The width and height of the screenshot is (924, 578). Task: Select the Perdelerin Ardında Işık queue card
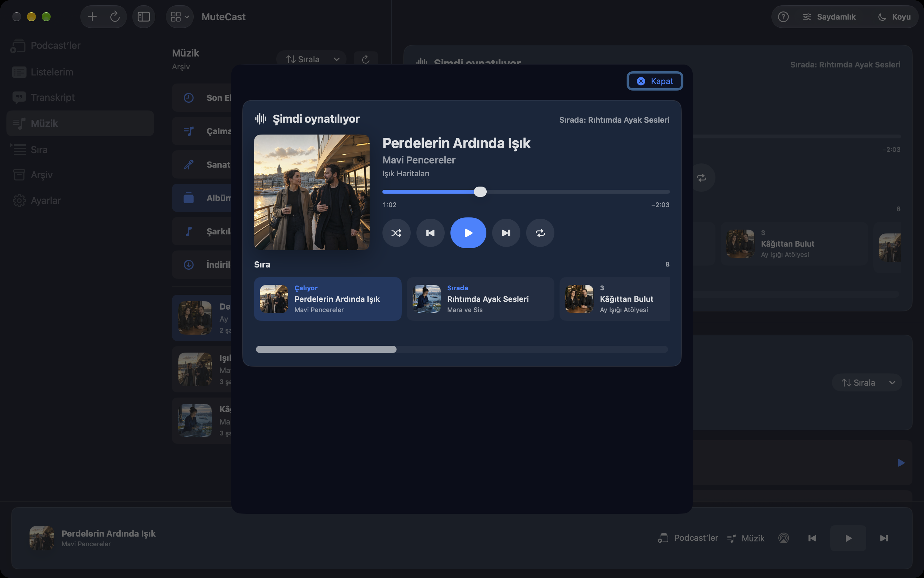(328, 299)
